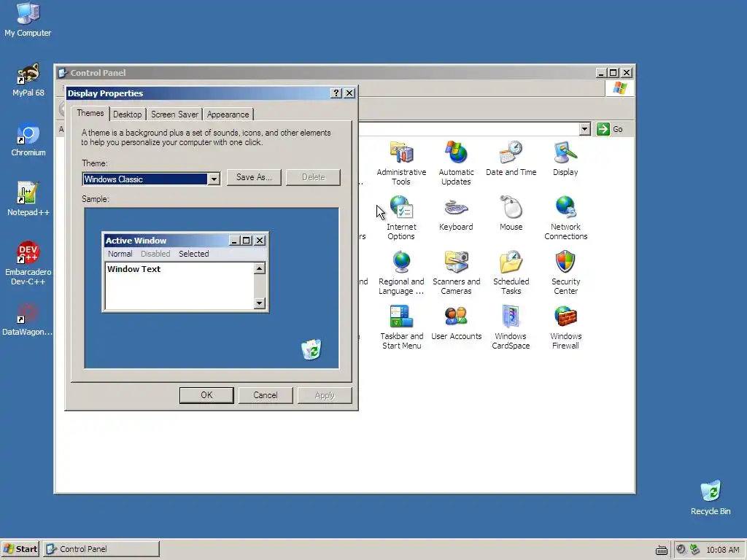Open Automatic Updates applet
Image resolution: width=747 pixels, height=560 pixels.
point(456,163)
